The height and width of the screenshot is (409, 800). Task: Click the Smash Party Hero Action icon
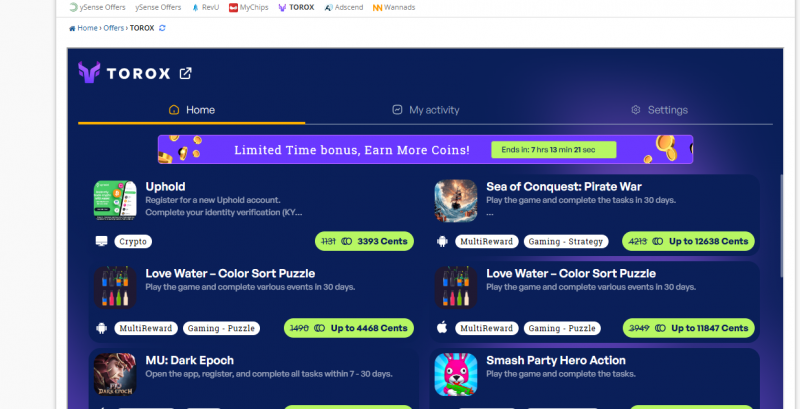coord(456,375)
